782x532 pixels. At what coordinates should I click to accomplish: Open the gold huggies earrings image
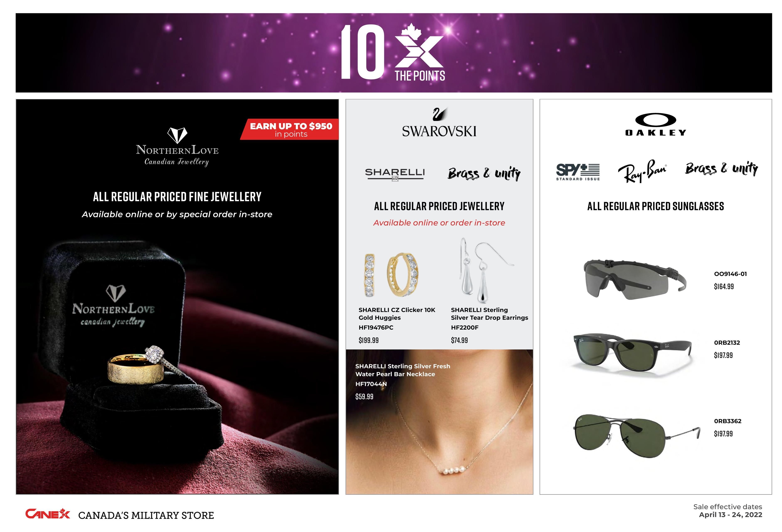tap(392, 275)
